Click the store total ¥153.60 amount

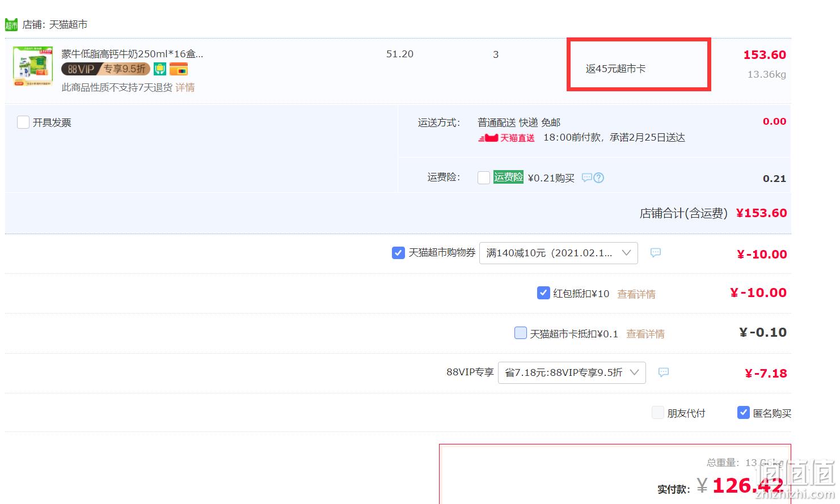(x=761, y=213)
